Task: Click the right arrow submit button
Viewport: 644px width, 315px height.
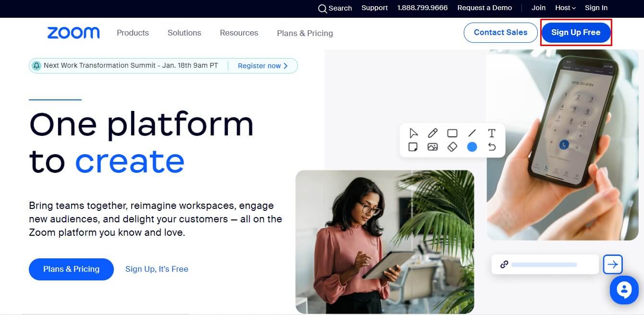Action: click(x=613, y=264)
